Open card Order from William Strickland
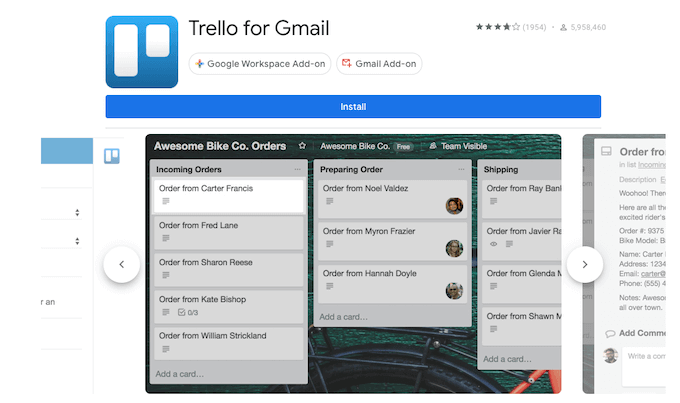 pos(229,343)
